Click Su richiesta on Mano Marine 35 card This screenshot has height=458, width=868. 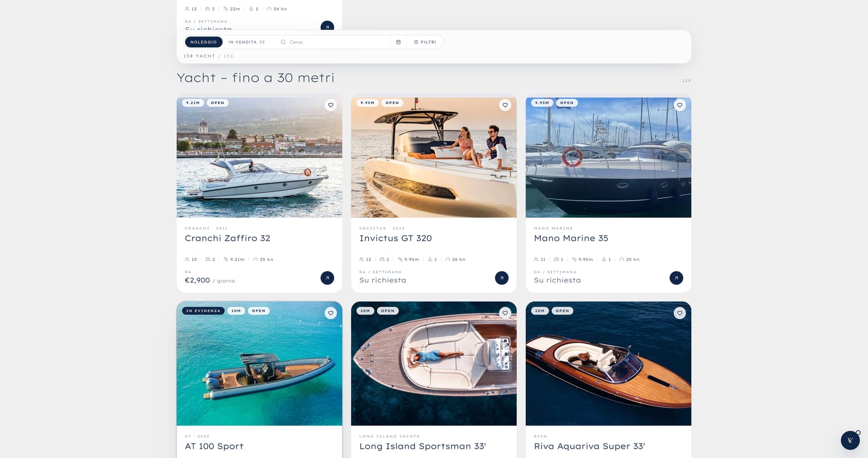click(x=557, y=280)
